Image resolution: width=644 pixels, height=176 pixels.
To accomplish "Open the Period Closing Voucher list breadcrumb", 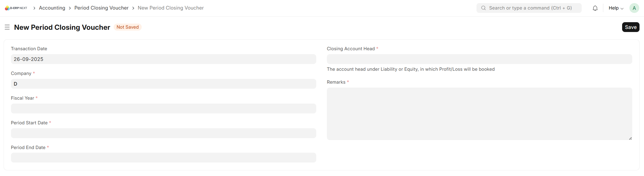I will pos(101,8).
